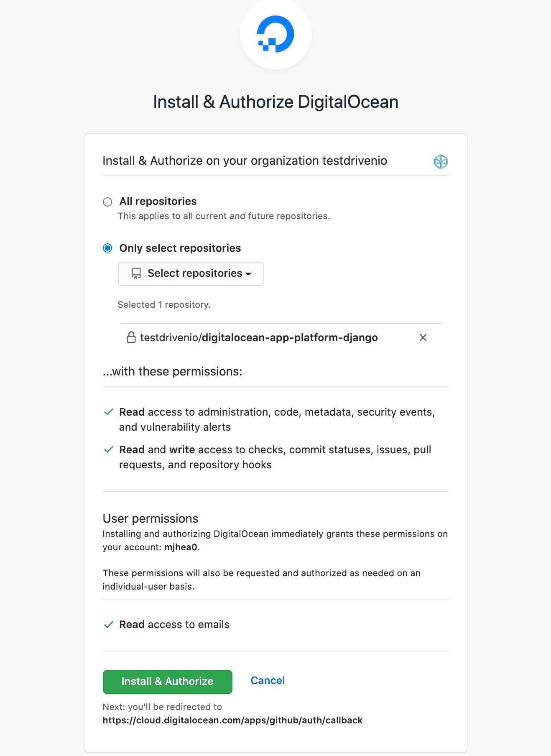The width and height of the screenshot is (551, 756).
Task: Remove digitalocean-app-platform-django from selected repositories
Action: (x=423, y=337)
